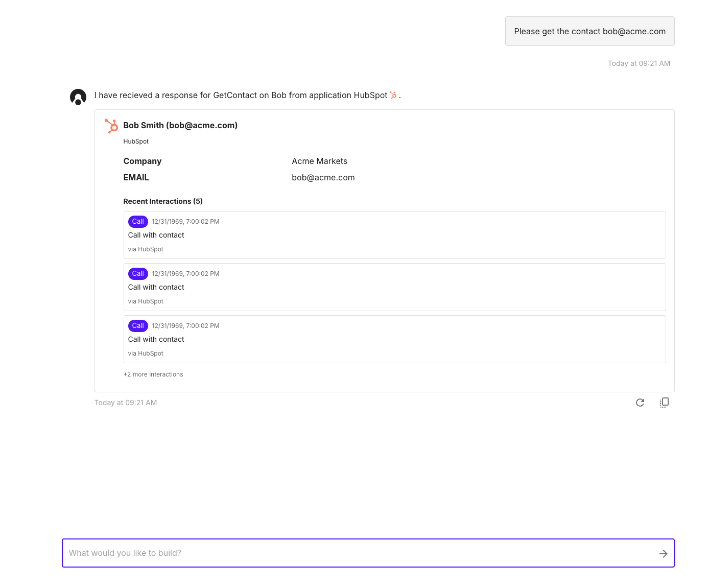
Task: Click the copy response icon
Action: click(664, 403)
